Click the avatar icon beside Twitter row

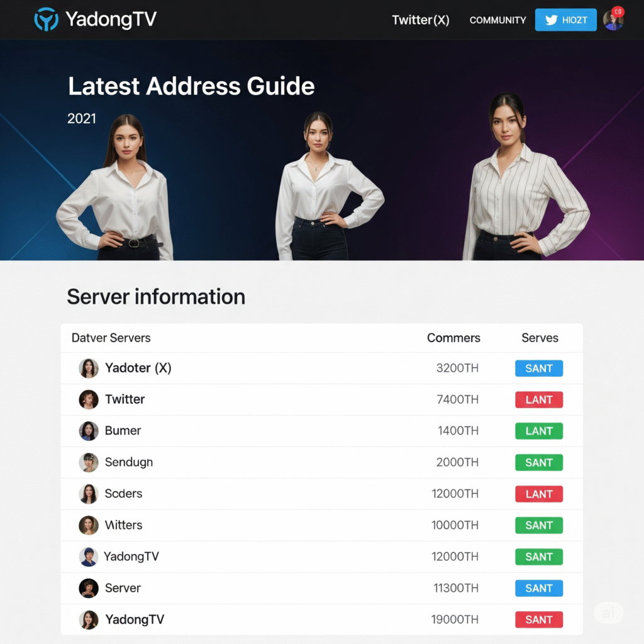[89, 399]
